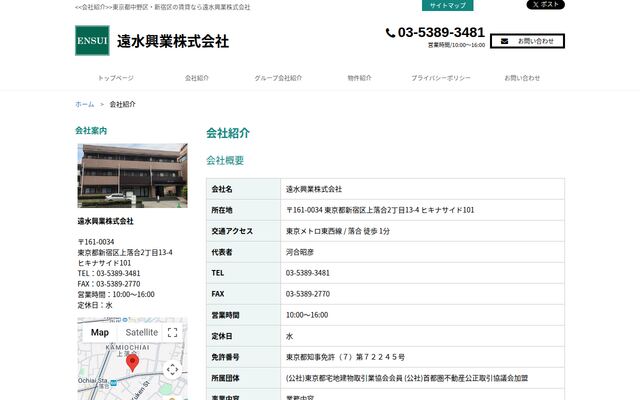
Task: Click the header phone number 03-5389-3481
Action: [x=441, y=32]
